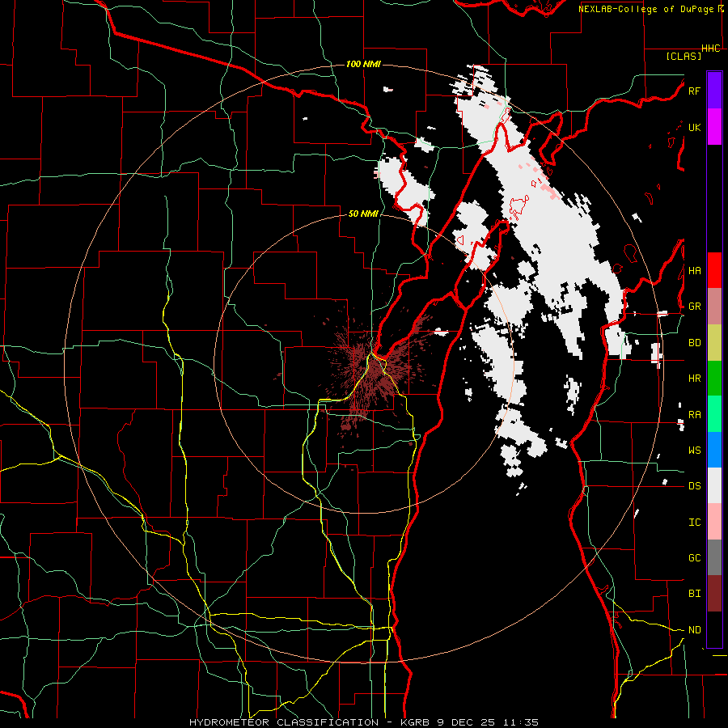Click the UK legend label
This screenshot has width=728, height=728.
tap(694, 127)
